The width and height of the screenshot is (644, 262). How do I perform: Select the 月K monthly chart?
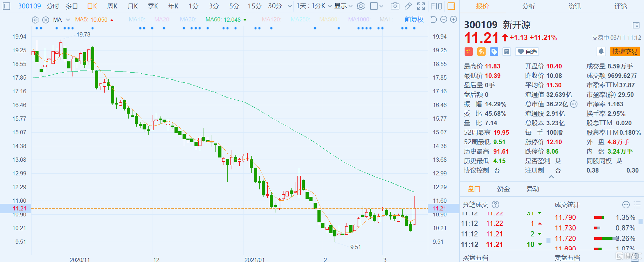133,6
